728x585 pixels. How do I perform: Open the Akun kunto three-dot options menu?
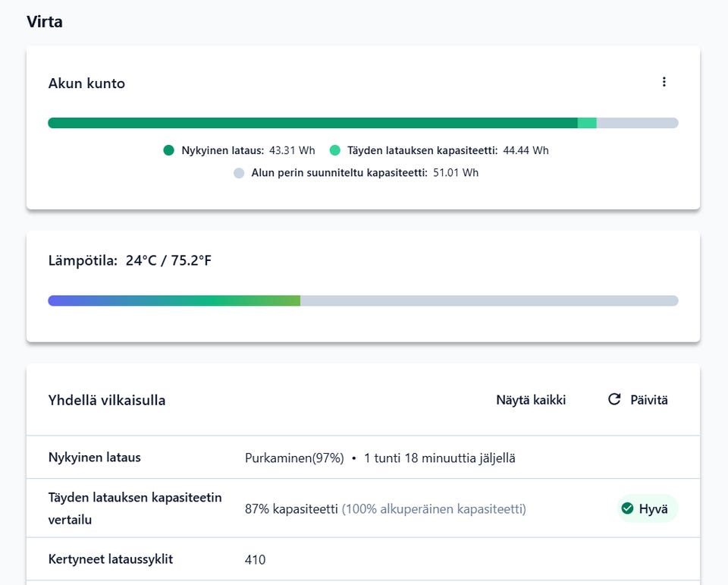(664, 82)
